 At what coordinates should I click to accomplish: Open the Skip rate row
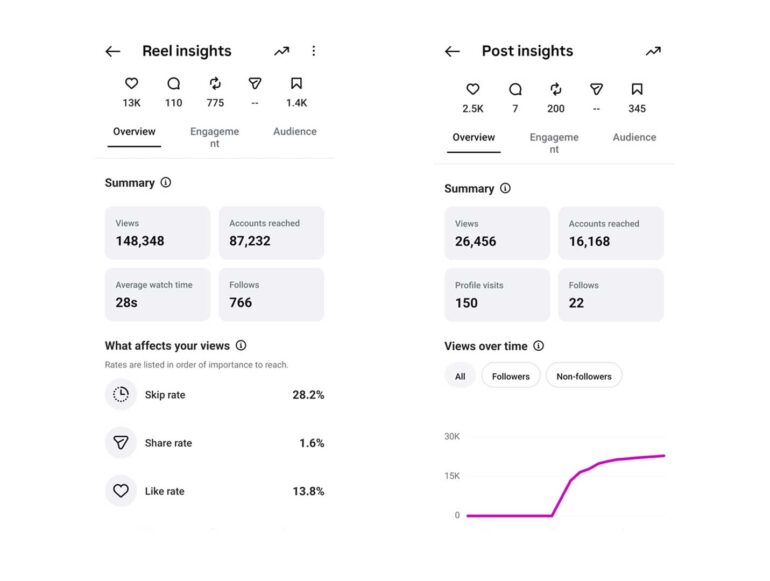click(215, 394)
